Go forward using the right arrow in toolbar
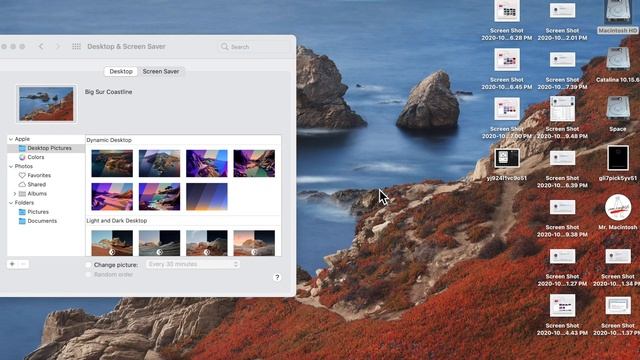Image resolution: width=640 pixels, height=360 pixels. tap(58, 47)
